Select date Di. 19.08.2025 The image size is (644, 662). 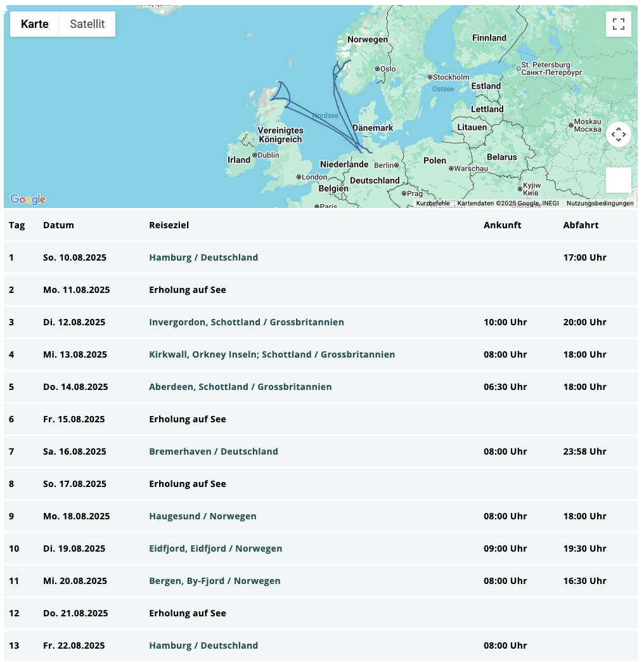[x=74, y=548]
